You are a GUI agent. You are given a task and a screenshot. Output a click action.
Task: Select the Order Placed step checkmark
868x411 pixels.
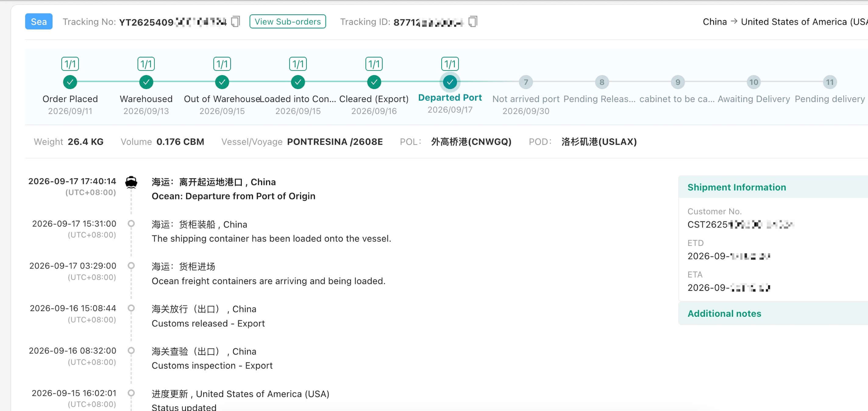tap(70, 82)
